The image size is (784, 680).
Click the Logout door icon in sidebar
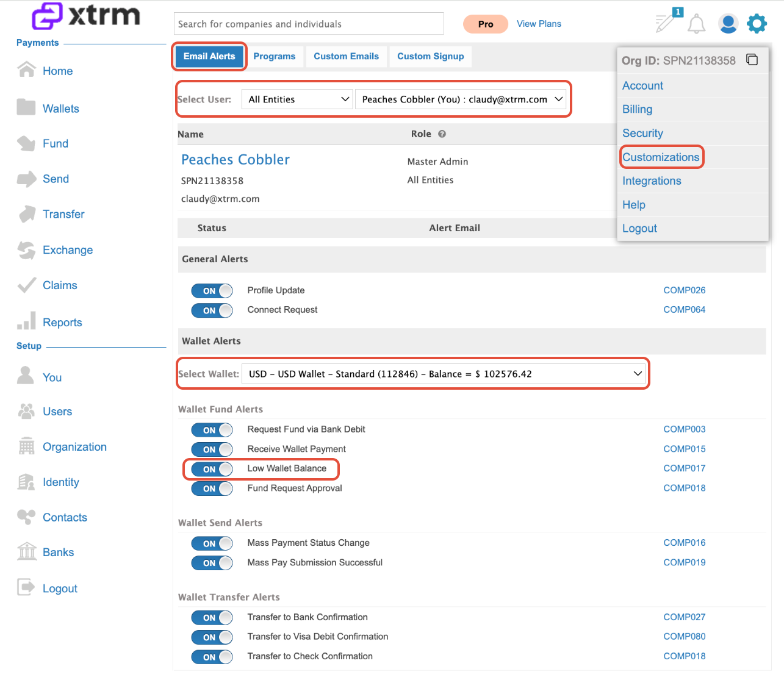tap(26, 587)
